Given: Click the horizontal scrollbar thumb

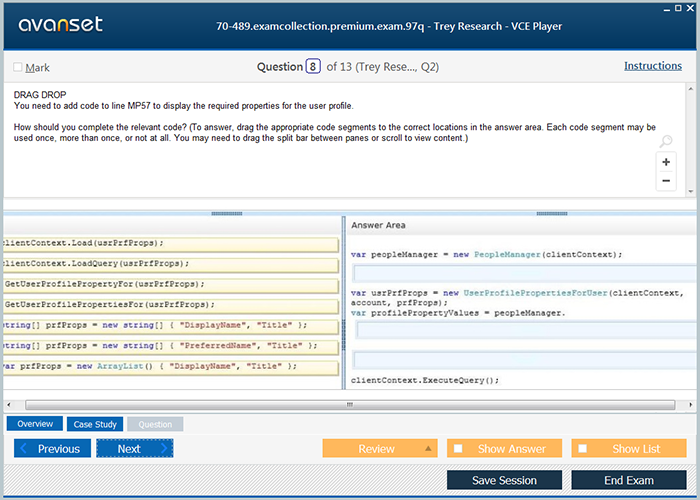Looking at the screenshot, I should click(350, 405).
